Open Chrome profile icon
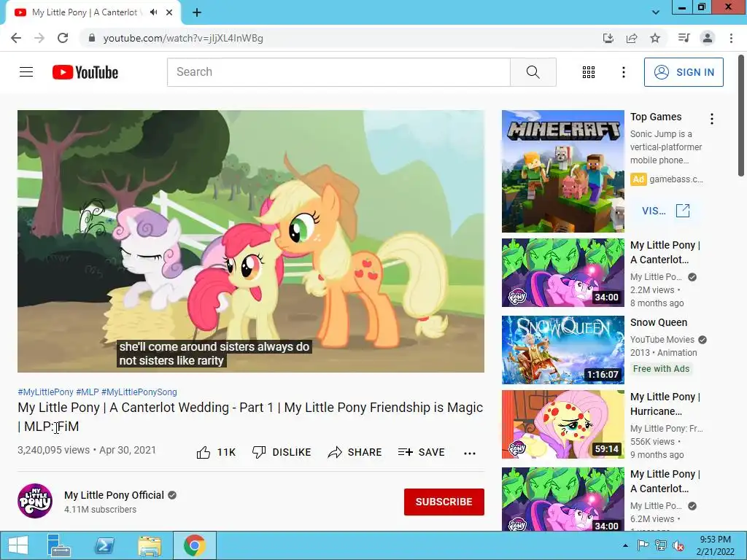Screen dimensions: 747x560 pyautogui.click(x=708, y=38)
